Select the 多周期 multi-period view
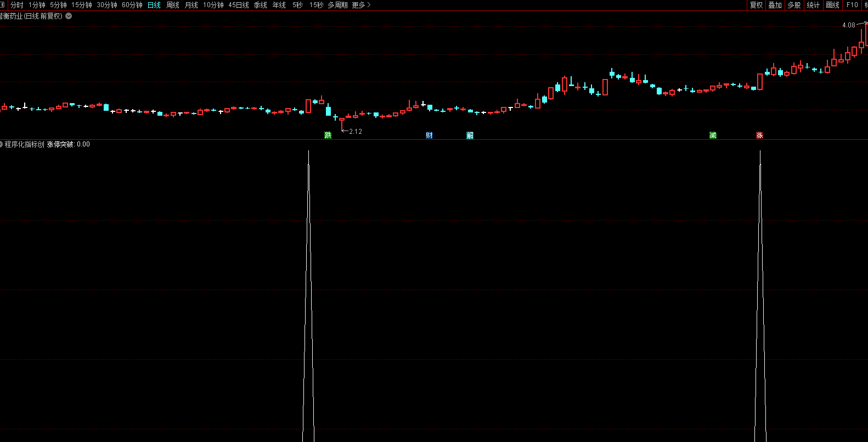Viewport: 868px width, 442px height. click(x=337, y=5)
